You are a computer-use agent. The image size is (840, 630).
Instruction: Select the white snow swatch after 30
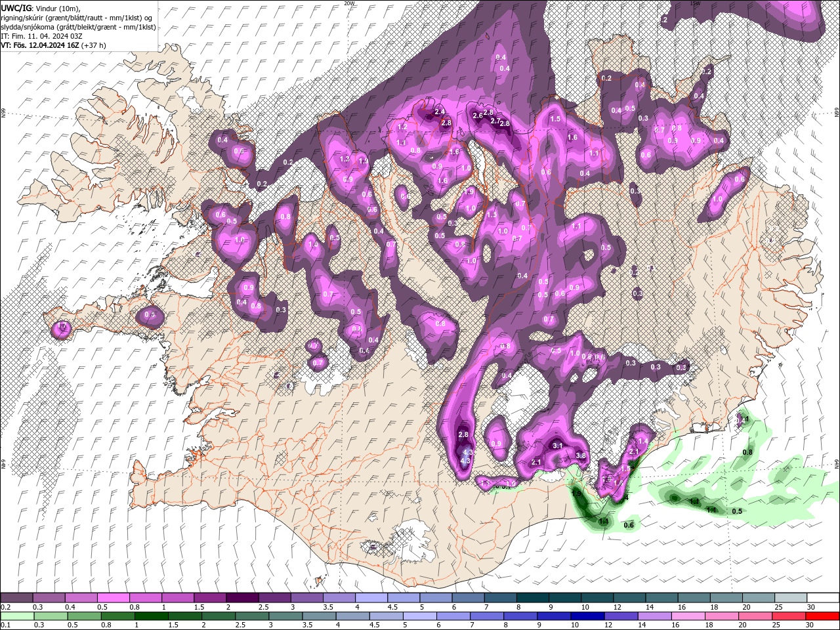point(823,598)
